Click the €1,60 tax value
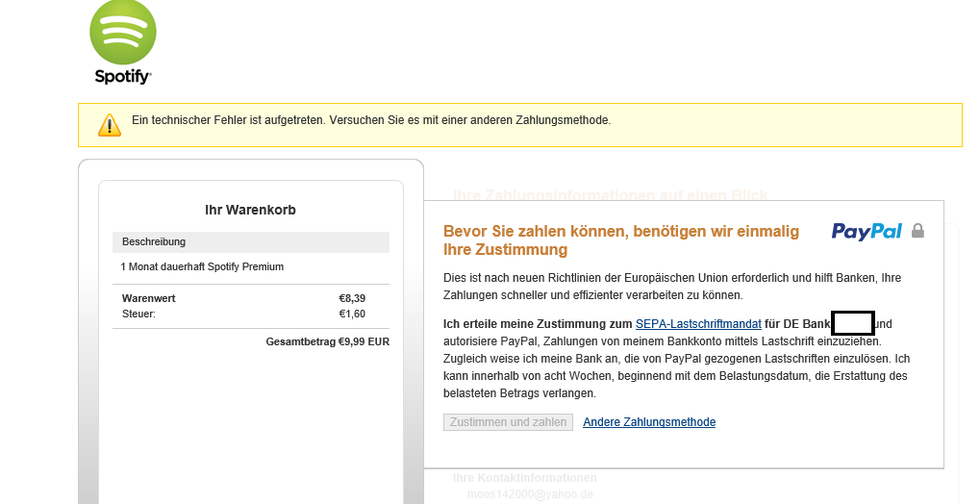Viewport: 980px width, 504px height. [x=352, y=314]
